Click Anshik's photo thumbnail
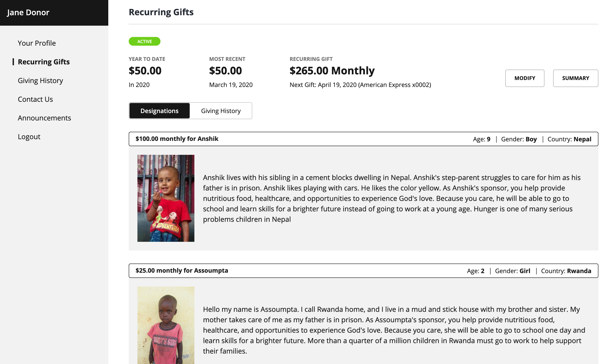The width and height of the screenshot is (611, 364). (x=166, y=198)
